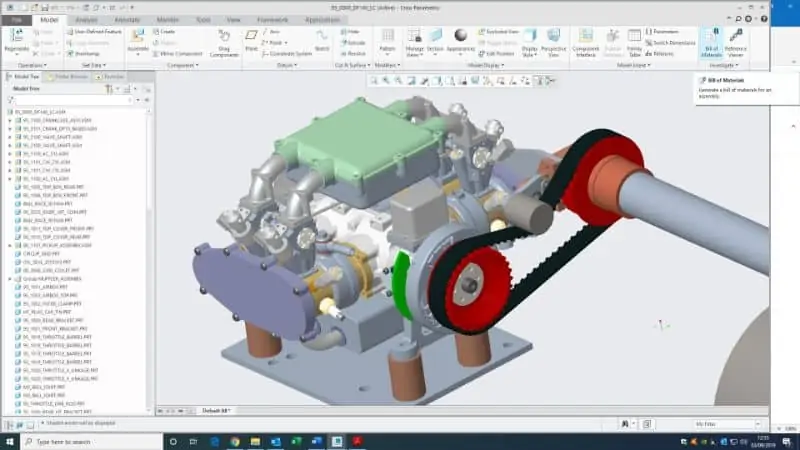Image resolution: width=800 pixels, height=450 pixels.
Task: Expand the Component group dropdown
Action: click(x=183, y=65)
